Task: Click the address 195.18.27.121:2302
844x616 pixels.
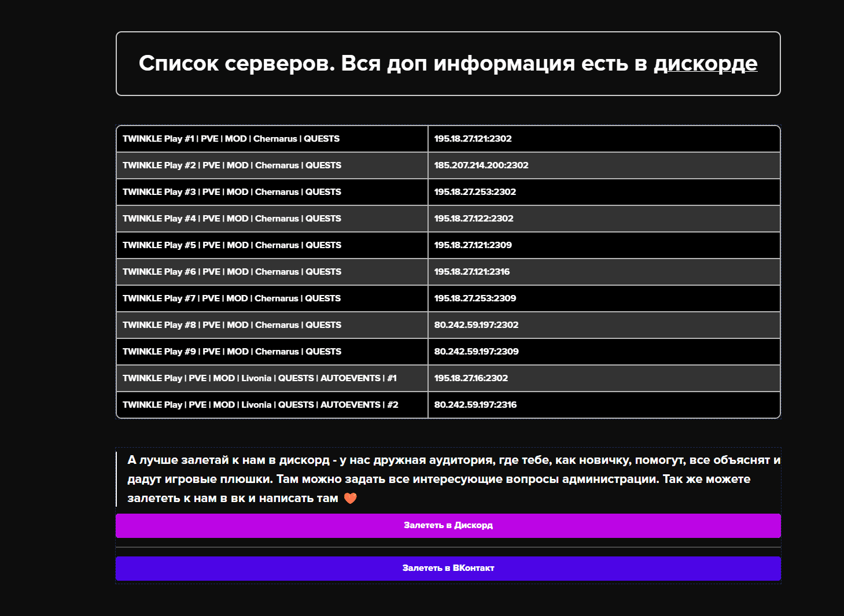Action: pos(473,139)
